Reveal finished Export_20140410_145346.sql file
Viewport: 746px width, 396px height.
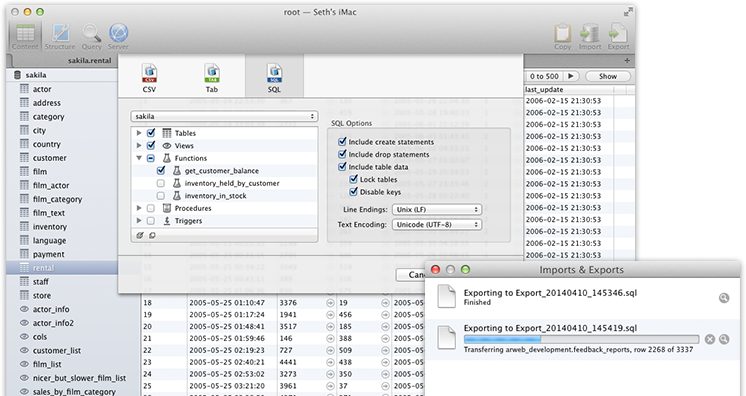pos(724,298)
